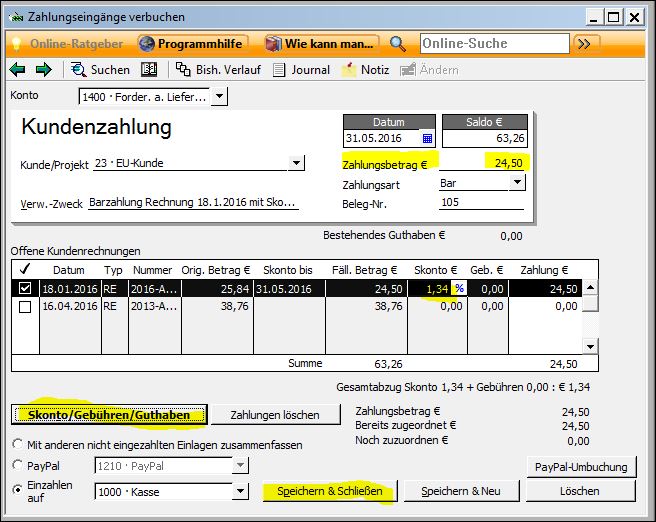
Task: Click Speichern & Neu
Action: [461, 491]
